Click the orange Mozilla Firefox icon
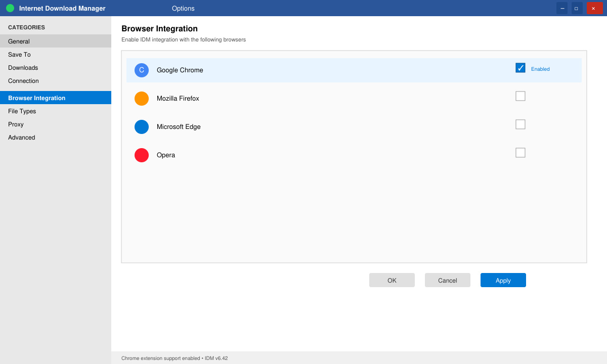The image size is (607, 364). 142,99
